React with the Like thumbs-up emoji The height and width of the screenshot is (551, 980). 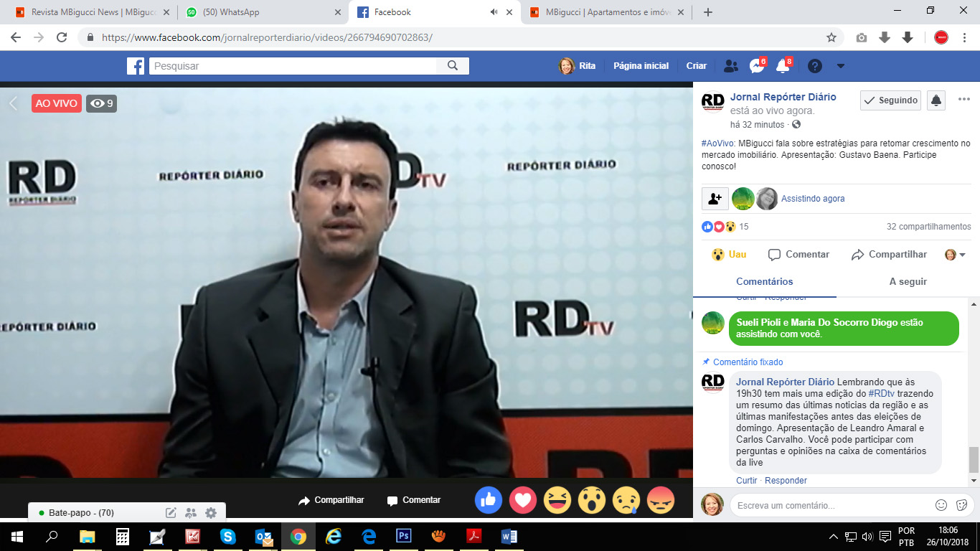point(489,500)
